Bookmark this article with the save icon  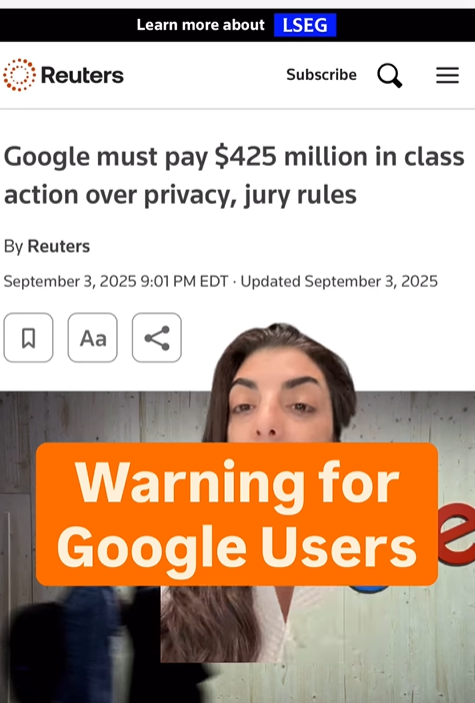[x=29, y=338]
